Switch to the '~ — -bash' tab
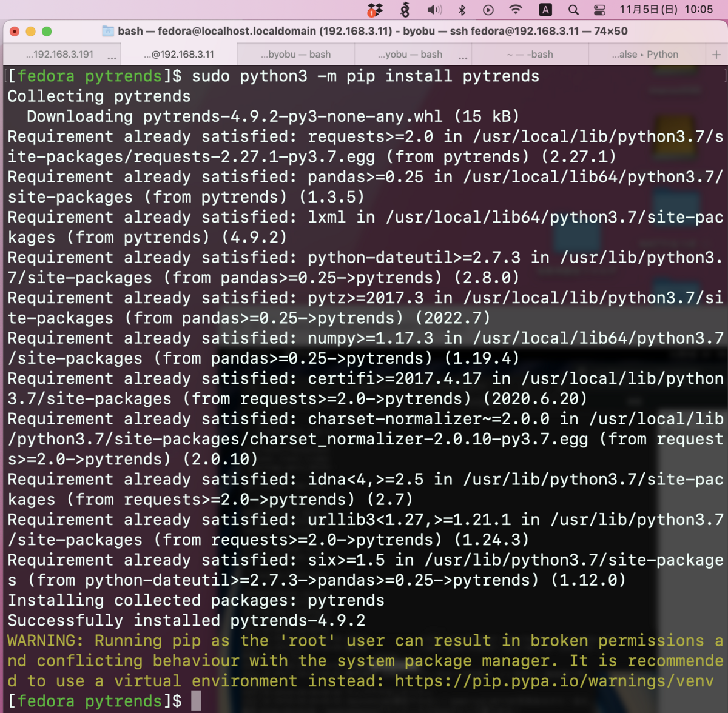 (531, 54)
